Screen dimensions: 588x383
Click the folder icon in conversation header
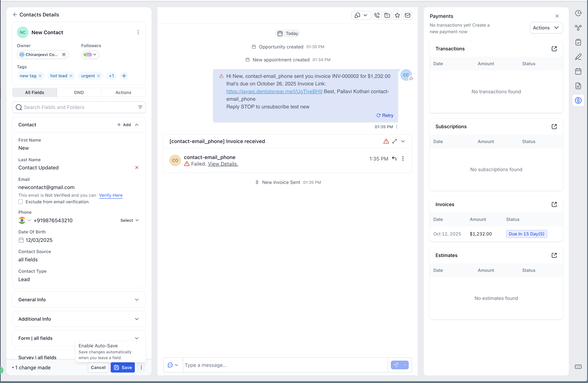(387, 15)
